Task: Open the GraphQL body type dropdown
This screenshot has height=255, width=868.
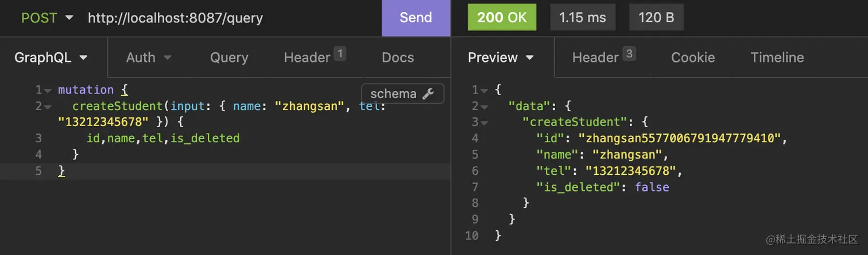Action: [x=51, y=57]
